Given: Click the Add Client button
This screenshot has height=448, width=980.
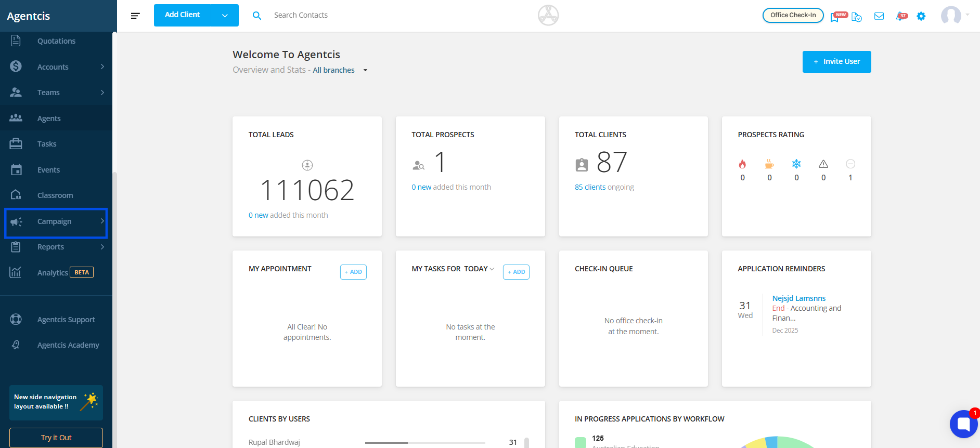Looking at the screenshot, I should tap(183, 15).
